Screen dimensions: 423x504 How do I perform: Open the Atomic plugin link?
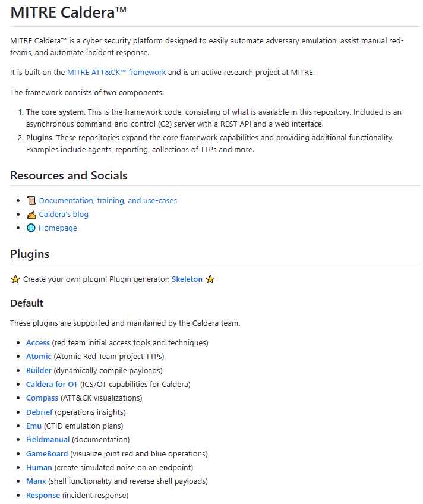pyautogui.click(x=39, y=357)
